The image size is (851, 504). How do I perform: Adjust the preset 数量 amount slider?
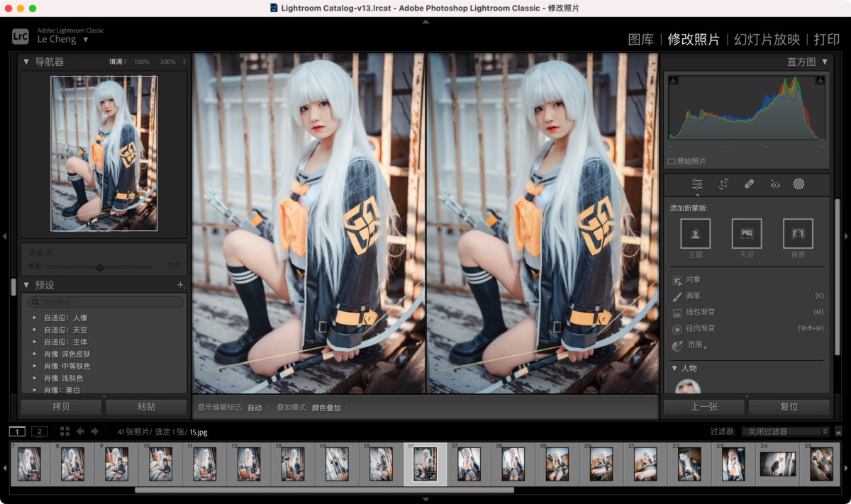(99, 267)
